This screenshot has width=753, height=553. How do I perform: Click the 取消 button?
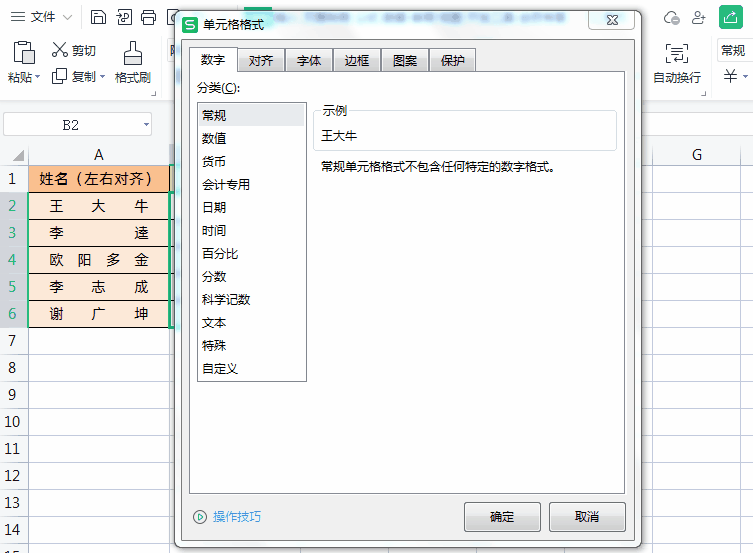point(587,517)
